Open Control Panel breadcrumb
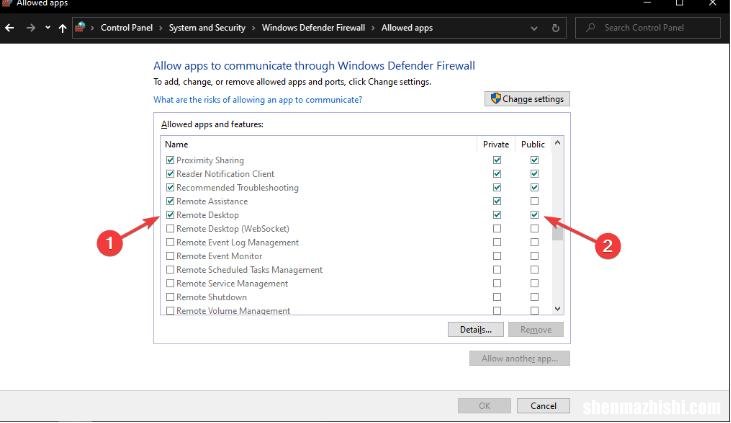The height and width of the screenshot is (423, 731). coord(126,28)
